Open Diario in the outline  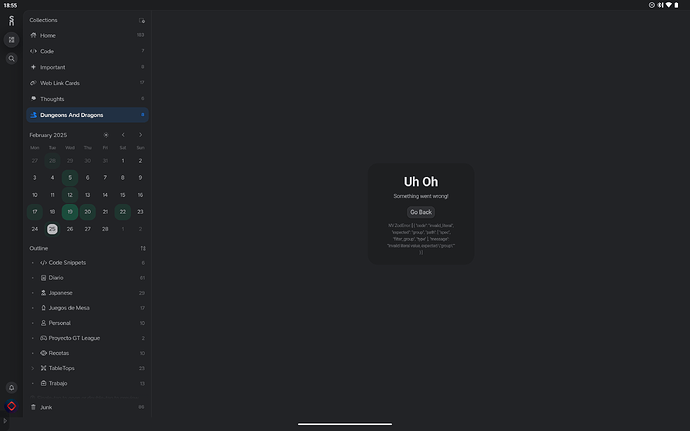pos(87,278)
